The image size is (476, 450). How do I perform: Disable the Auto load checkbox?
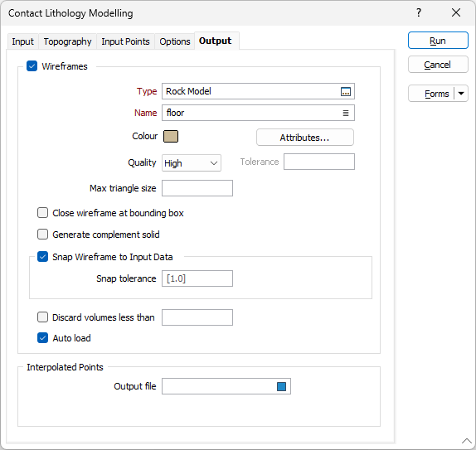pos(42,338)
